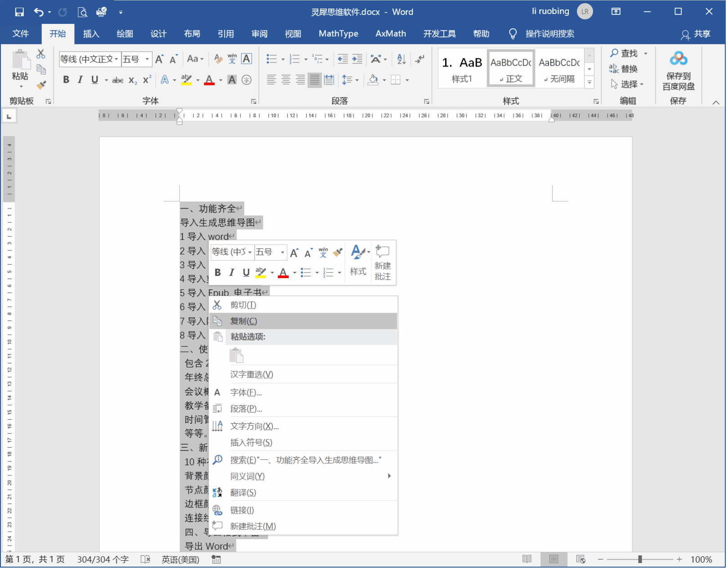Viewport: 728px width, 568px height.
Task: Click format painter in mini toolbar
Action: (338, 253)
